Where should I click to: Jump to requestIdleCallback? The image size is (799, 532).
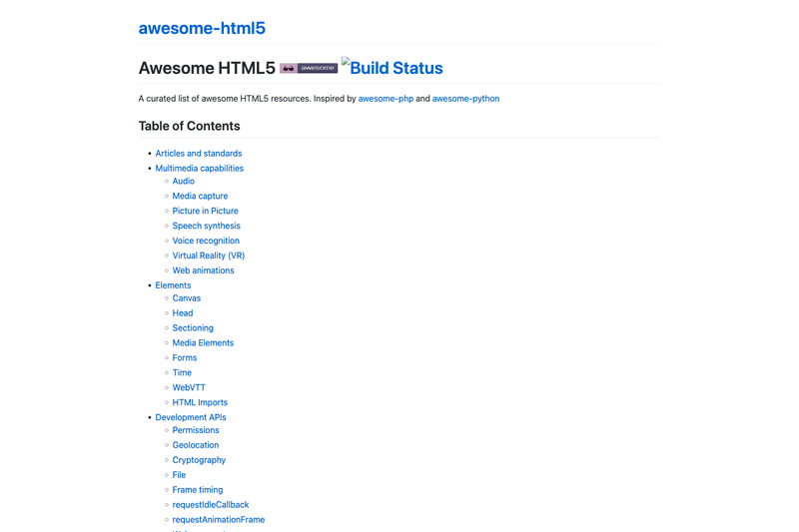211,504
